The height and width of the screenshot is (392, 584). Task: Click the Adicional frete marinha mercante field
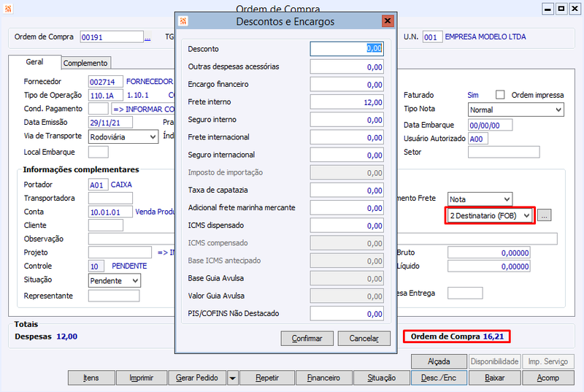click(347, 208)
